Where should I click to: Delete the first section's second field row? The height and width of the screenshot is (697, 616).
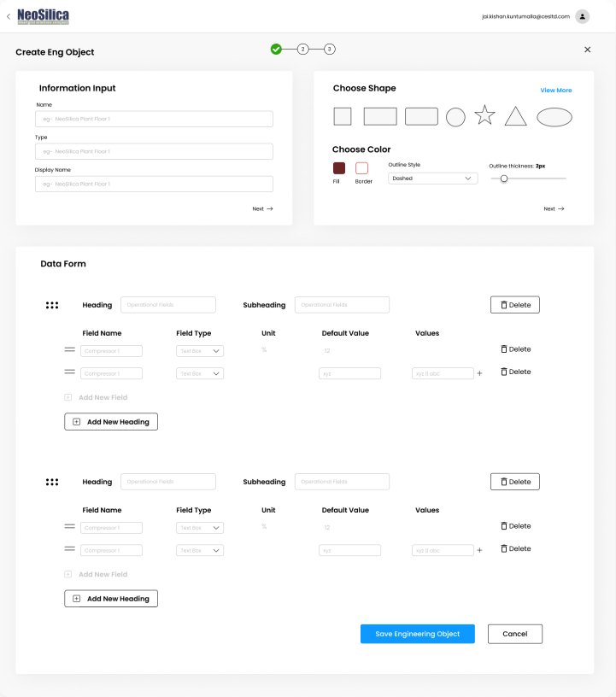click(516, 372)
